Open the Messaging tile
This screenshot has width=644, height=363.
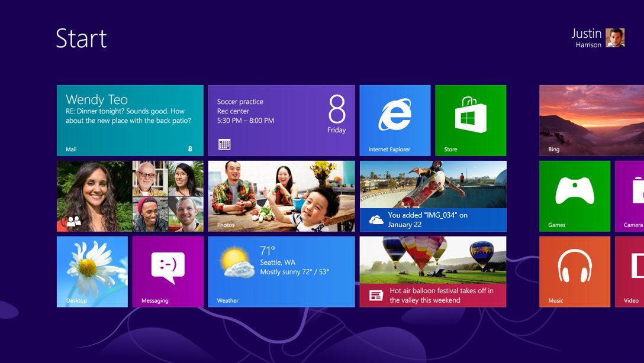coord(168,271)
